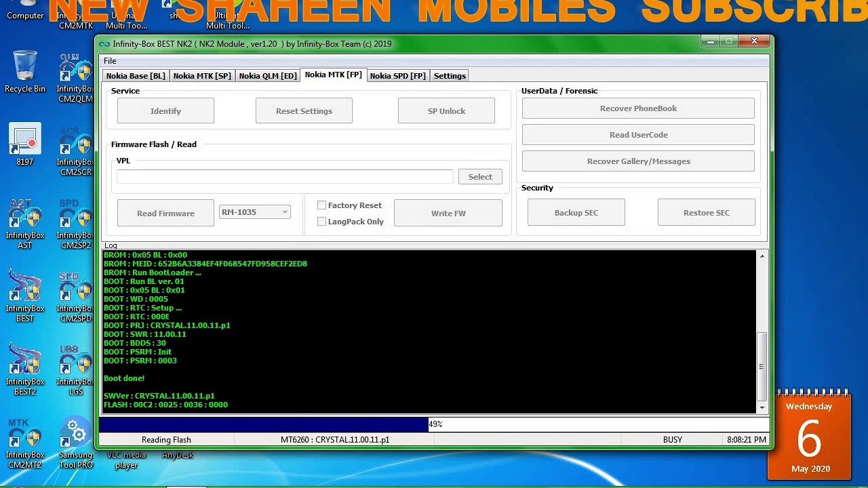868x488 pixels.
Task: Select the Nokia MTK [FP] tab
Action: pyautogui.click(x=333, y=75)
